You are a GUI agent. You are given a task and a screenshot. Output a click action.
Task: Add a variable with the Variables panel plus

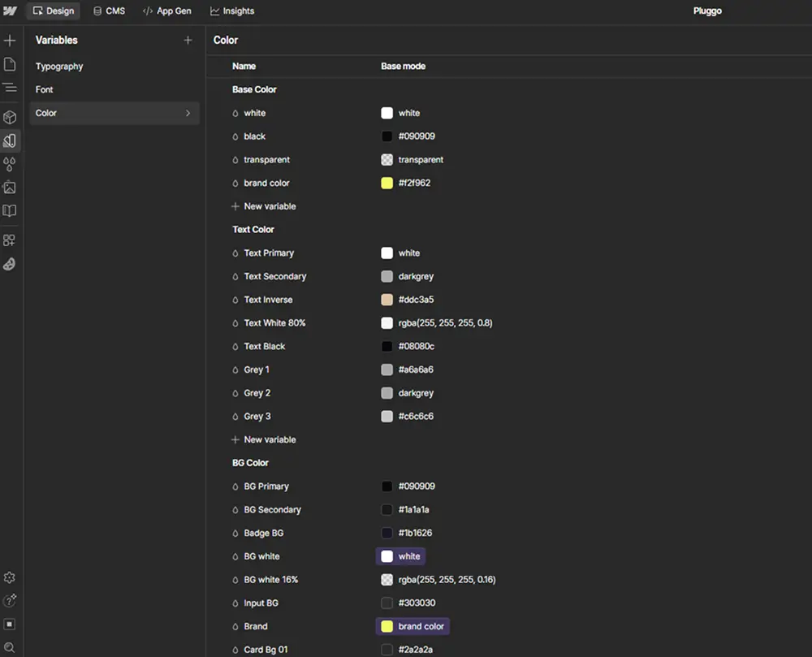point(188,39)
